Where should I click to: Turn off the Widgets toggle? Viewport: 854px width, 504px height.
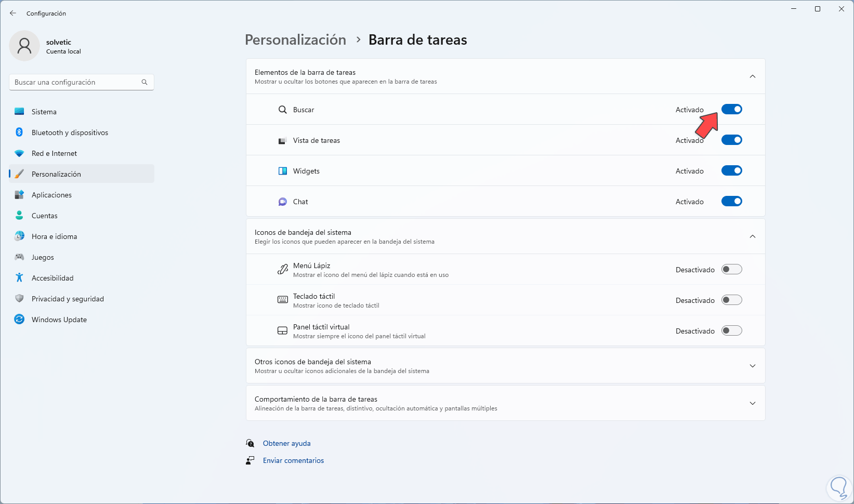731,170
